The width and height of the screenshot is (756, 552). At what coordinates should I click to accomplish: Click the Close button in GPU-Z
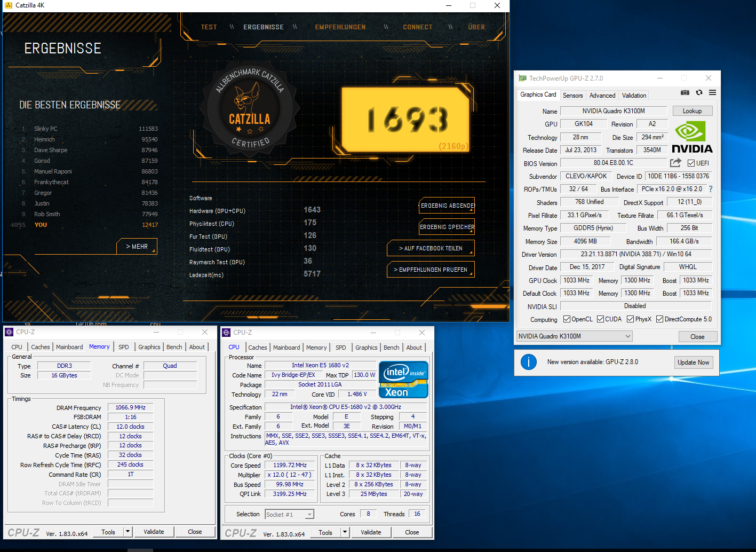point(697,337)
